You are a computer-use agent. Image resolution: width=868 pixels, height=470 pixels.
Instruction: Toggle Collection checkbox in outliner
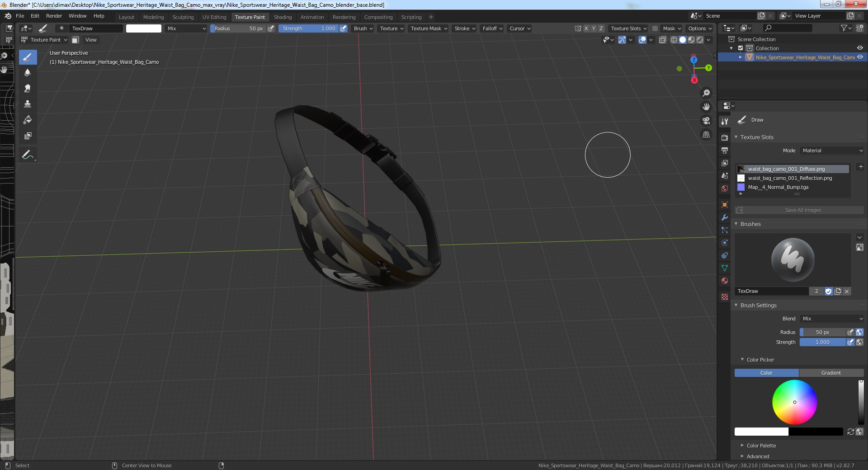[x=741, y=48]
